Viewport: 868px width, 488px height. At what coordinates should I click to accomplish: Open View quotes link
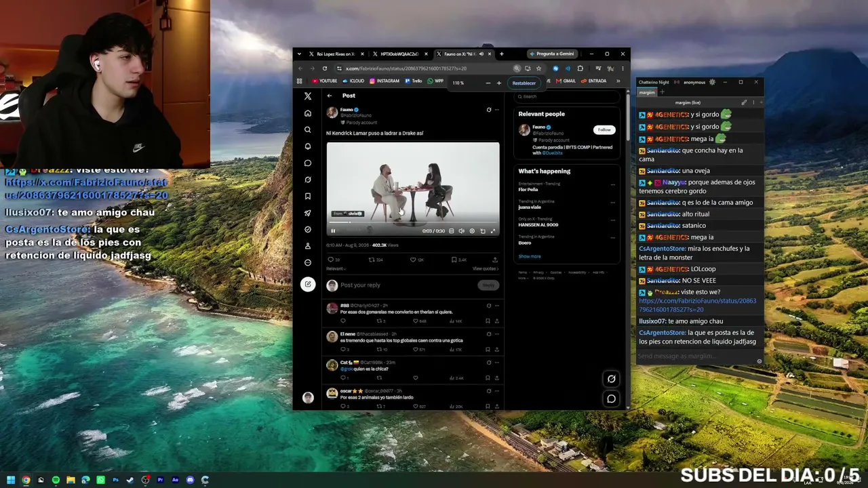tap(486, 269)
